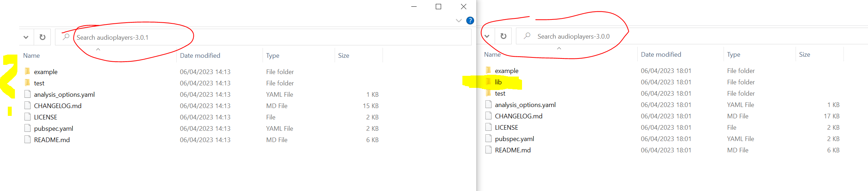Select 'CHANGELOG.md' name in audioplayers-3.0.0 list
868x191 pixels.
(519, 116)
